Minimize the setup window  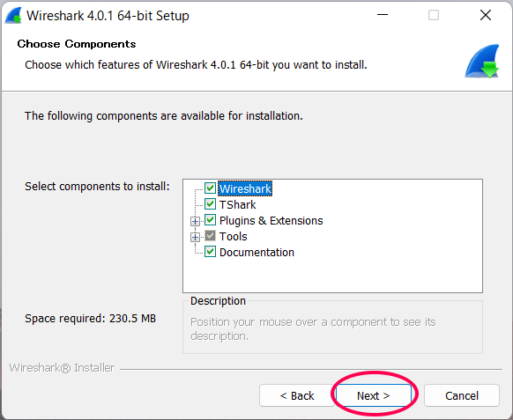(383, 15)
